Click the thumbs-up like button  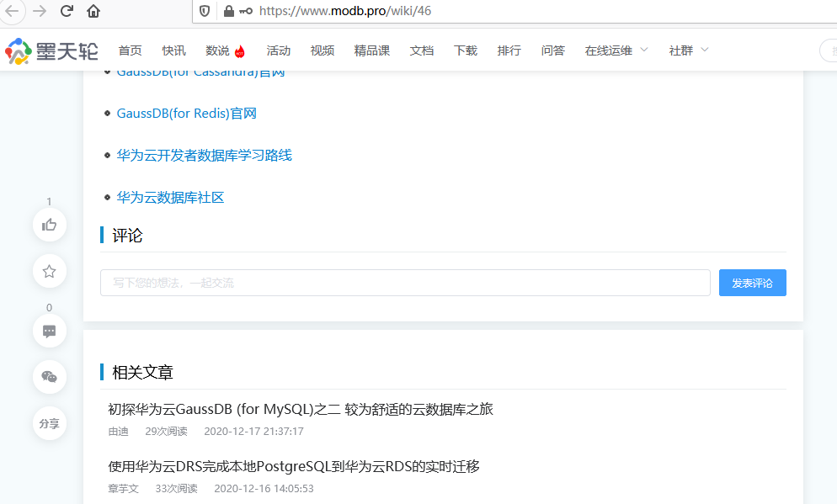tap(50, 225)
